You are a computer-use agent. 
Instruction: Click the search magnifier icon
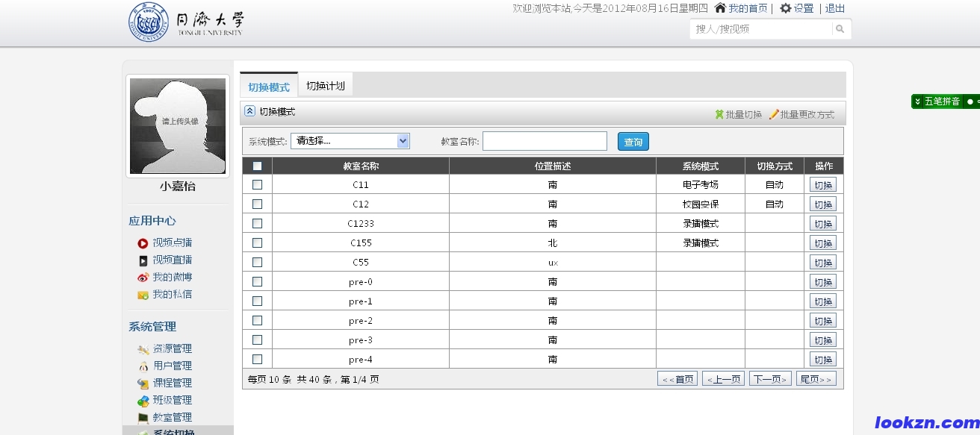click(840, 29)
